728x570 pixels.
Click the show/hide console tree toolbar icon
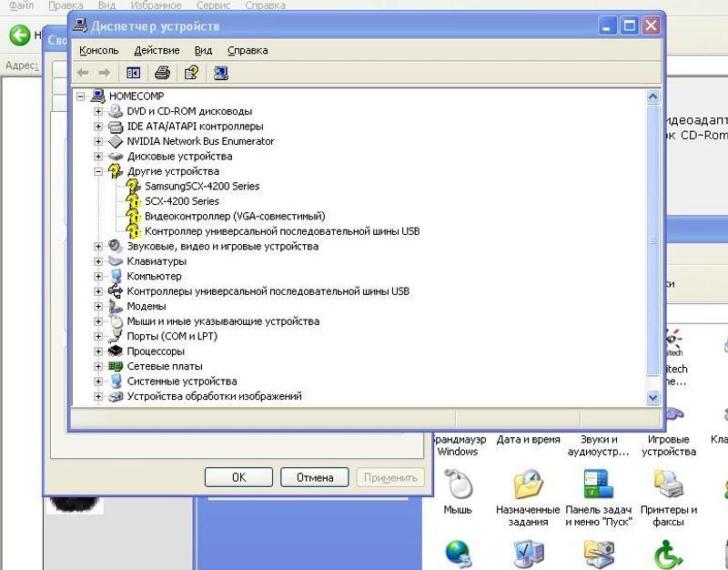coord(134,73)
